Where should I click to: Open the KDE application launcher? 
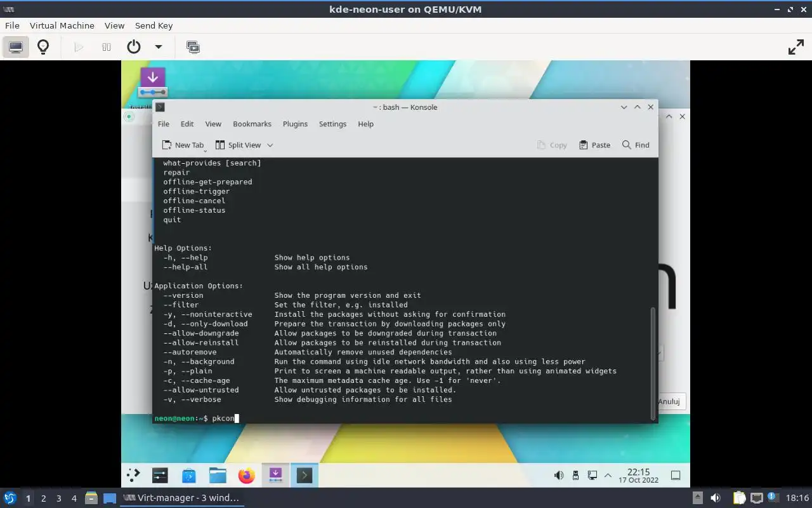click(x=133, y=474)
